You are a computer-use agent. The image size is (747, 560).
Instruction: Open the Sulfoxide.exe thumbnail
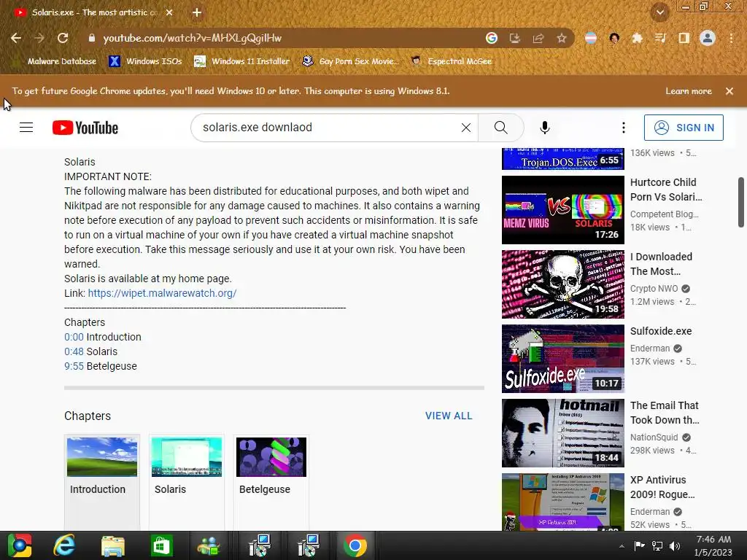pos(562,359)
